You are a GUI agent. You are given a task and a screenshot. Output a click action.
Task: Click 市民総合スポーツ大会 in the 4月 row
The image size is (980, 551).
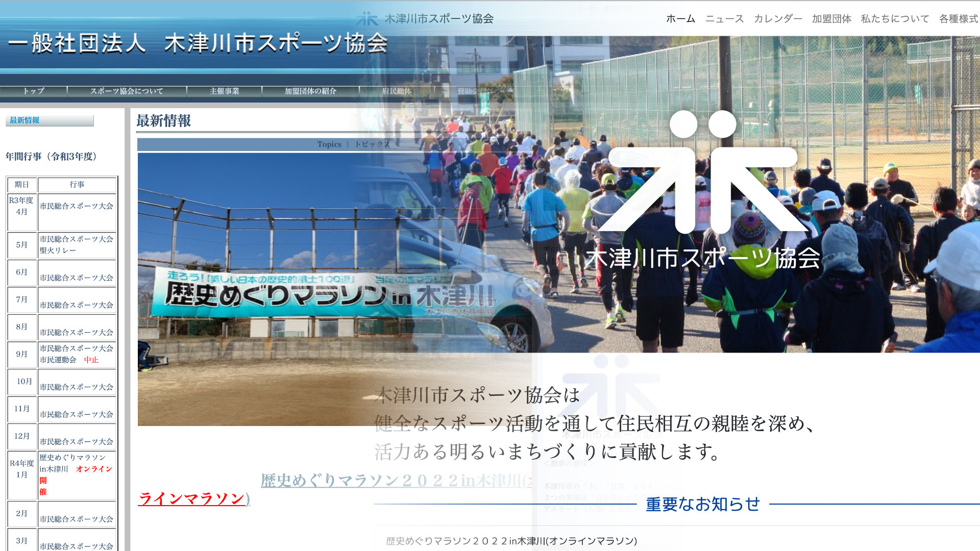[x=77, y=206]
